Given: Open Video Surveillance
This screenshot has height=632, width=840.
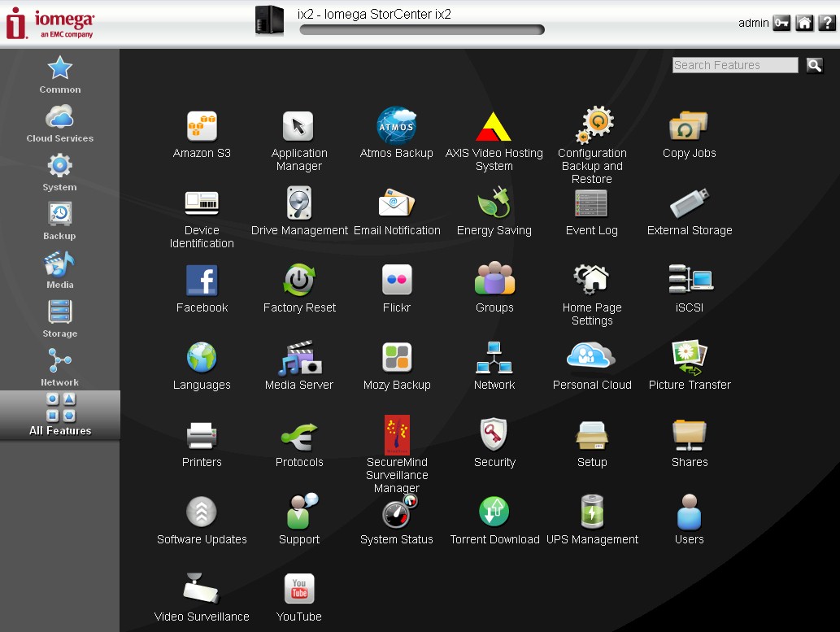Looking at the screenshot, I should click(202, 597).
